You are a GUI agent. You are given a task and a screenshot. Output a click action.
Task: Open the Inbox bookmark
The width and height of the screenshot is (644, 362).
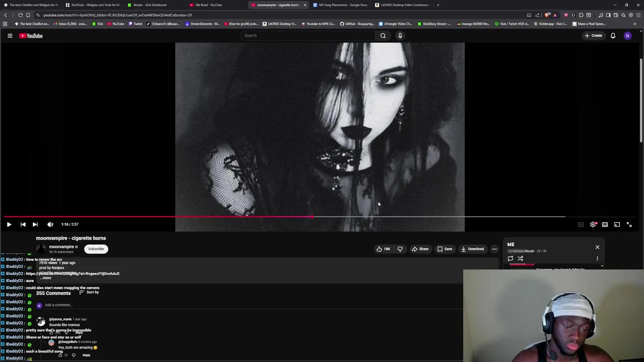pos(70,24)
